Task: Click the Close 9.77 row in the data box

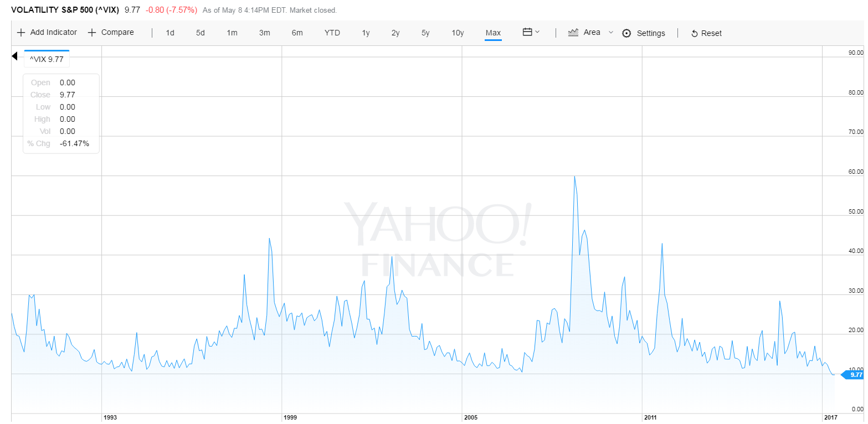Action: tap(53, 95)
